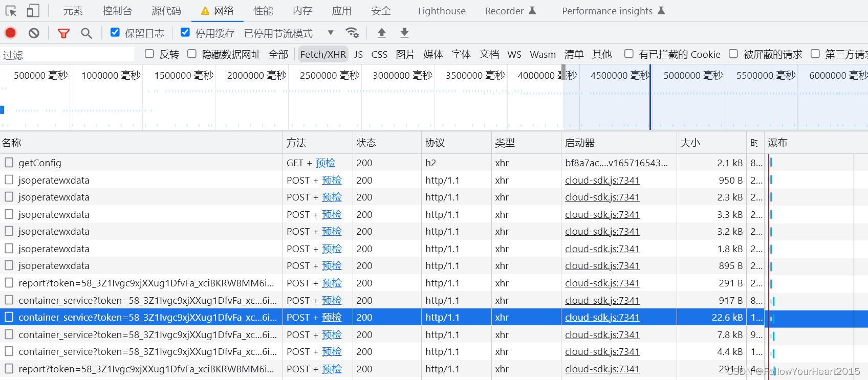Sort by the 瀑布 Waterfall column header
The height and width of the screenshot is (380, 868).
coord(816,143)
